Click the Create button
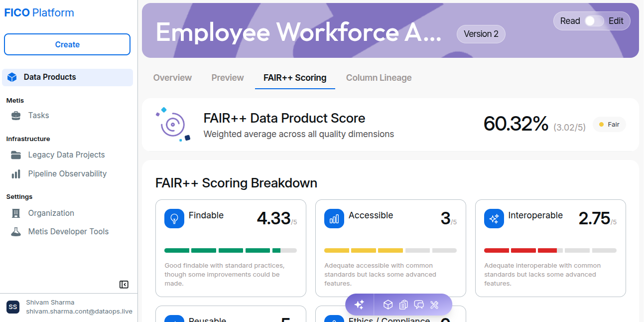The height and width of the screenshot is (322, 644). tap(67, 44)
